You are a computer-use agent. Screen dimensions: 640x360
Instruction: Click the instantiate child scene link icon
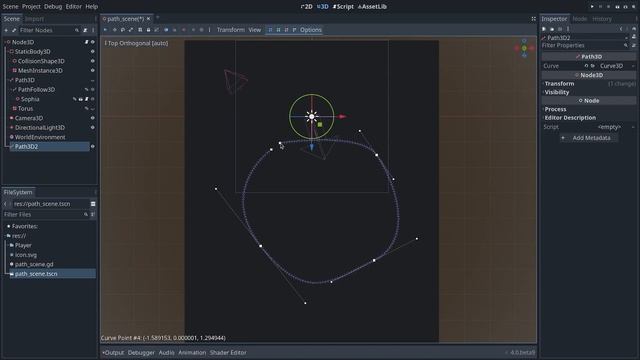(14, 30)
